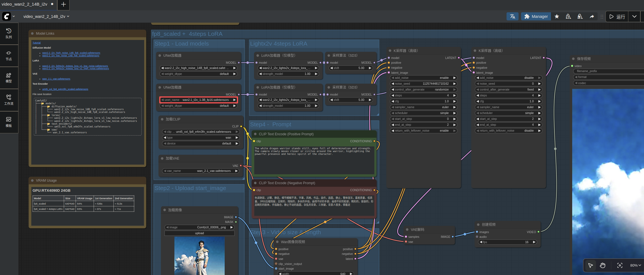This screenshot has height=275, width=644.
Task: Decrease cfg value on second K sampler
Action: 477,101
